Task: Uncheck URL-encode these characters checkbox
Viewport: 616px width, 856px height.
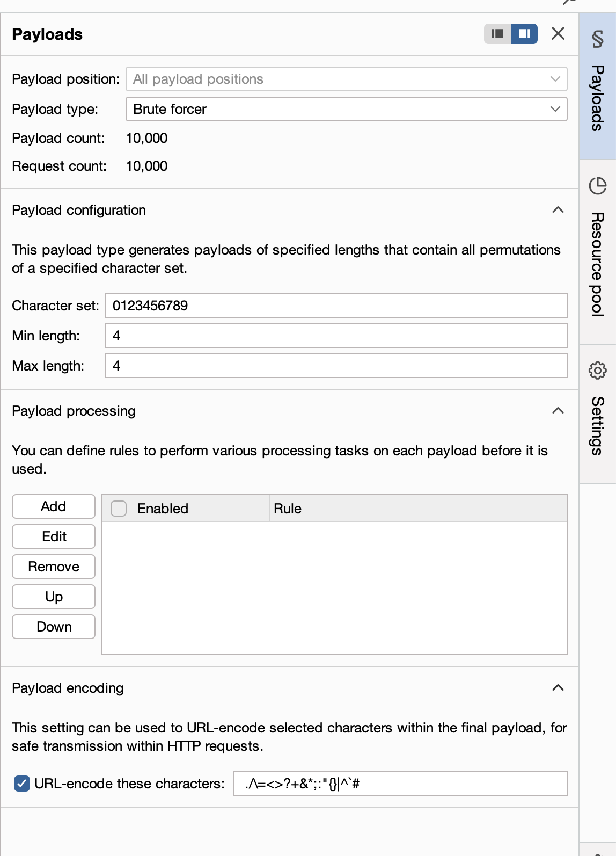Action: click(x=22, y=784)
